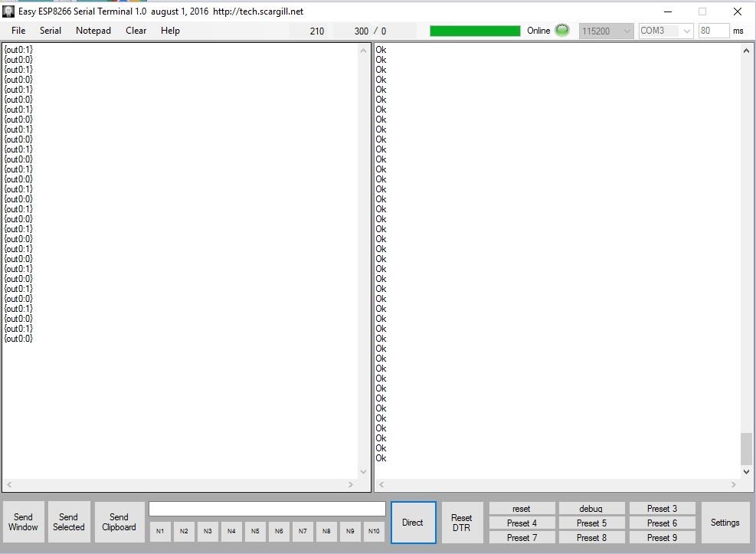Viewport: 756px width, 554px height.
Task: Click the green Online status LED indicator
Action: tap(562, 31)
